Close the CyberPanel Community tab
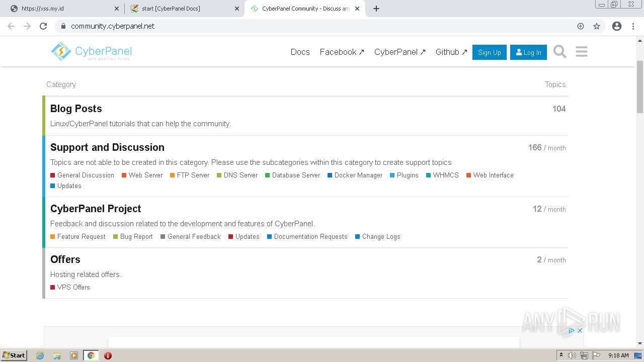The height and width of the screenshot is (362, 644). pos(358,9)
